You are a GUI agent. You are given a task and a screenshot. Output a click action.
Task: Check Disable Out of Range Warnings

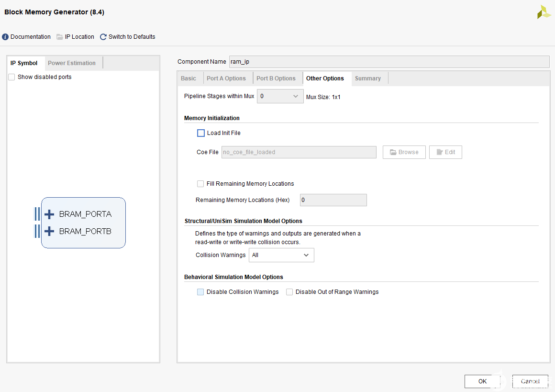(x=289, y=292)
